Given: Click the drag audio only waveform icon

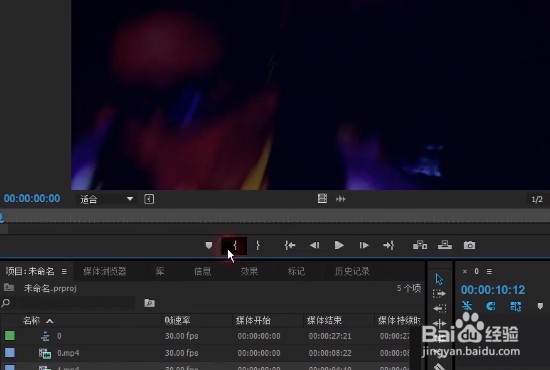Looking at the screenshot, I should click(341, 199).
